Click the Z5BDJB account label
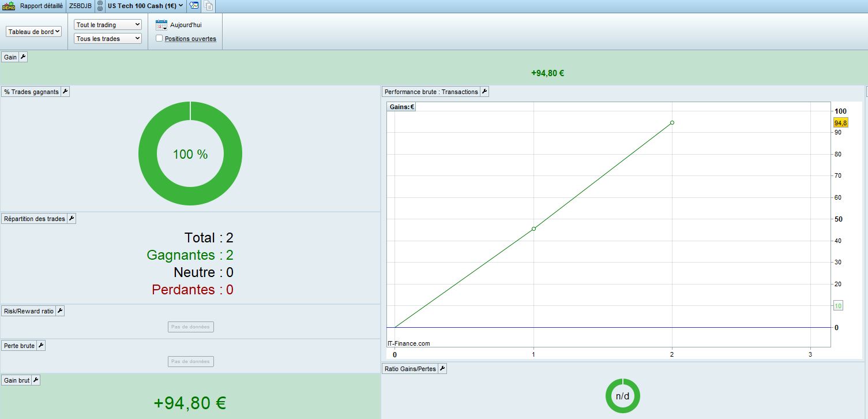This screenshot has width=868, height=419. [80, 6]
